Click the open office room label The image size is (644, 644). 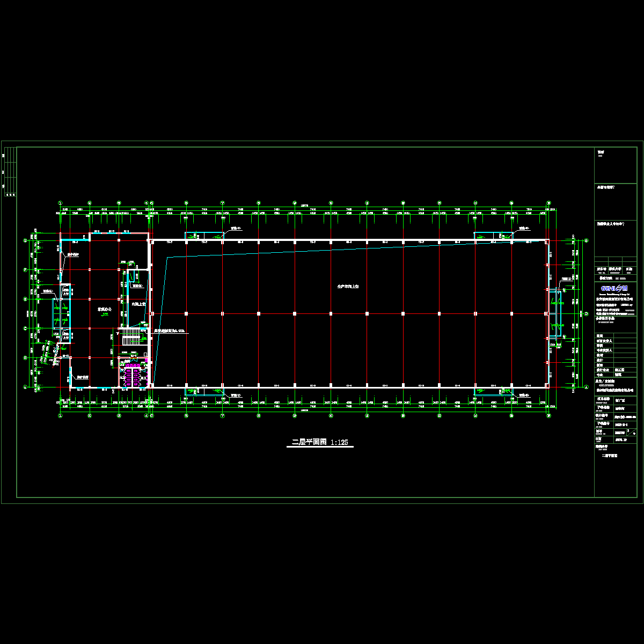coord(104,310)
